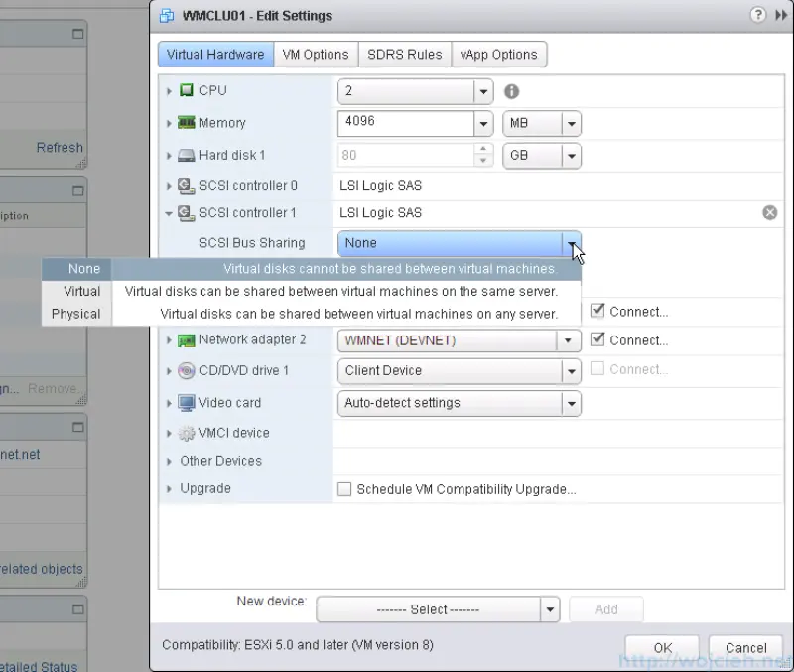Click the Hard disk size stepper up arrow
The width and height of the screenshot is (794, 672).
point(483,150)
